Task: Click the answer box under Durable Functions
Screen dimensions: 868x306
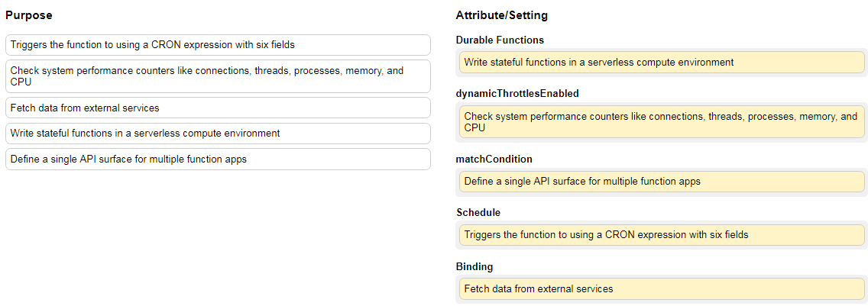Action: [x=662, y=62]
